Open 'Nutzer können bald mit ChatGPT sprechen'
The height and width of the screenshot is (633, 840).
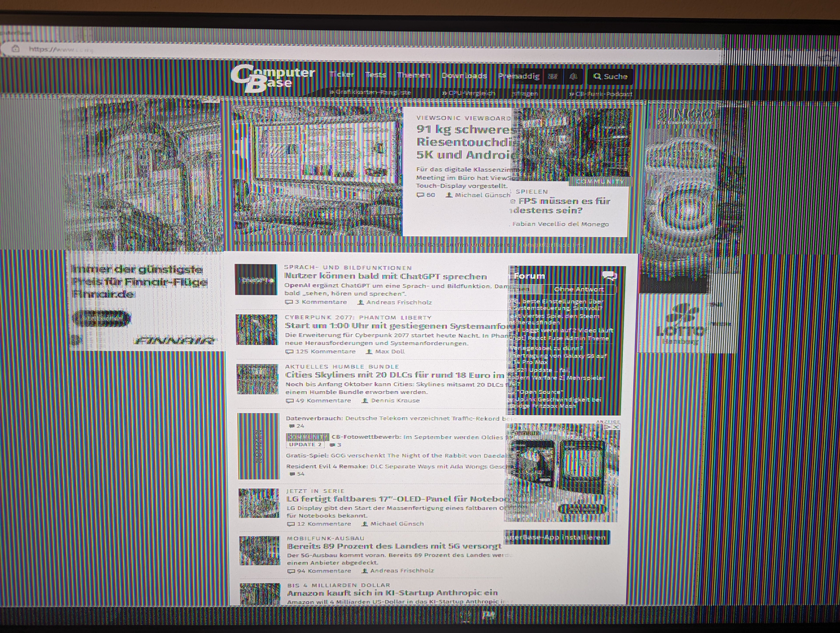(385, 276)
